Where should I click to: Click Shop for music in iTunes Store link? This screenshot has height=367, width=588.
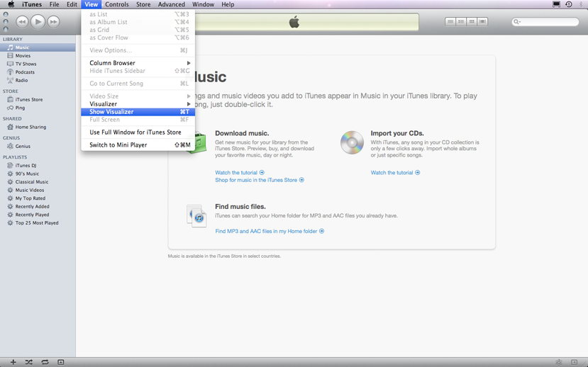(x=256, y=180)
